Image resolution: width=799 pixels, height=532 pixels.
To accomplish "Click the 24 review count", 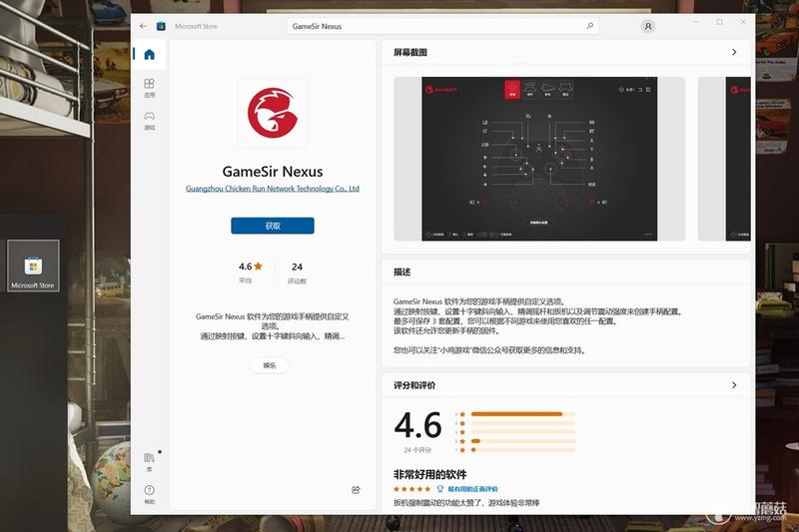I will click(297, 266).
